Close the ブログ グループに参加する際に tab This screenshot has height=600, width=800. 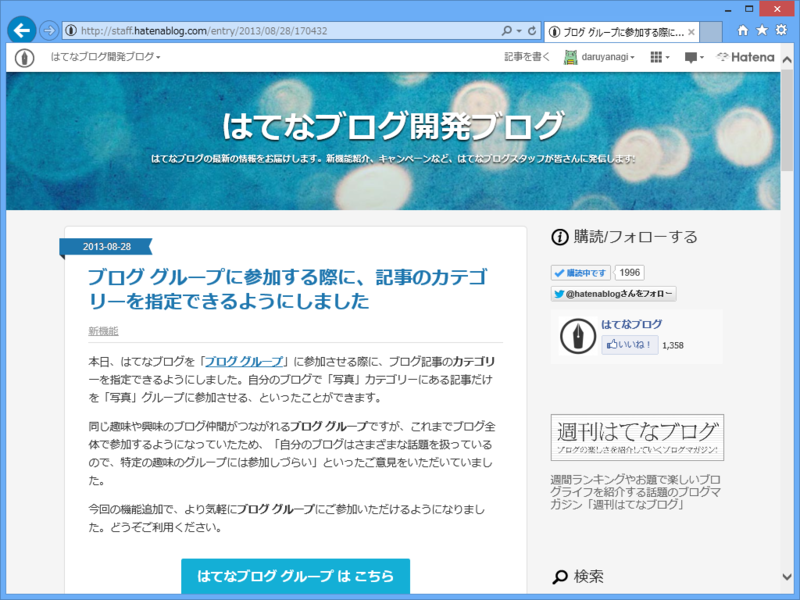click(x=691, y=32)
